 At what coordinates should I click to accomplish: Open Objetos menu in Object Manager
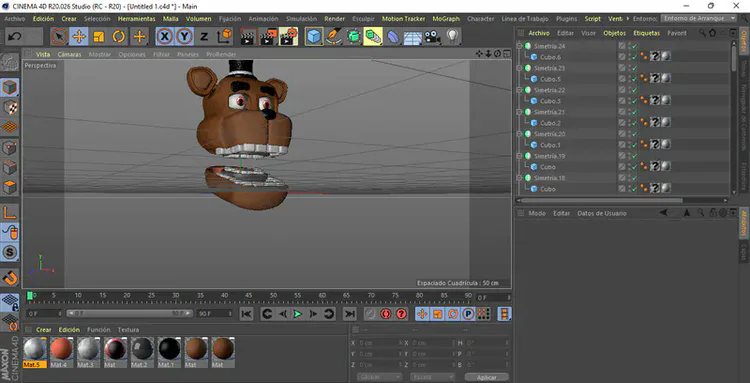[614, 33]
